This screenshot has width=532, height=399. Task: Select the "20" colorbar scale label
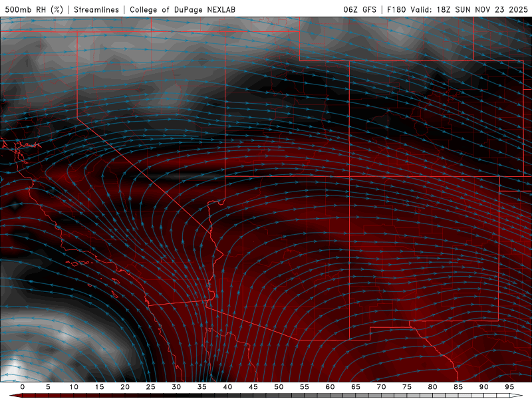[125, 387]
